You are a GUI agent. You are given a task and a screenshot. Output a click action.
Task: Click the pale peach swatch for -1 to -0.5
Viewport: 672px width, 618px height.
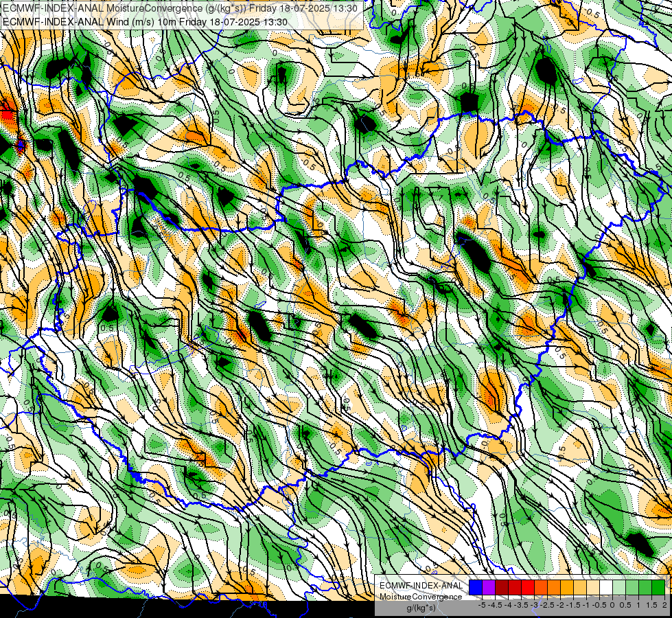(593, 588)
